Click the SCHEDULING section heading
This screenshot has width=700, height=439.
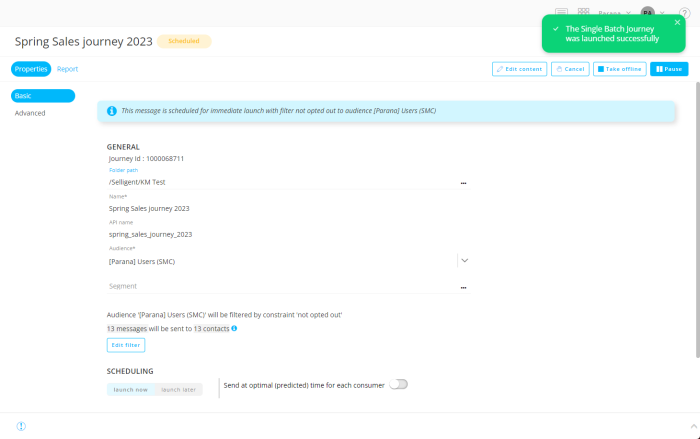130,371
